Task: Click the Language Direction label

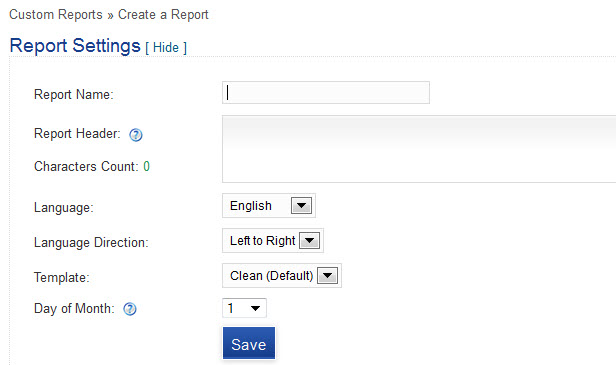Action: tap(91, 242)
